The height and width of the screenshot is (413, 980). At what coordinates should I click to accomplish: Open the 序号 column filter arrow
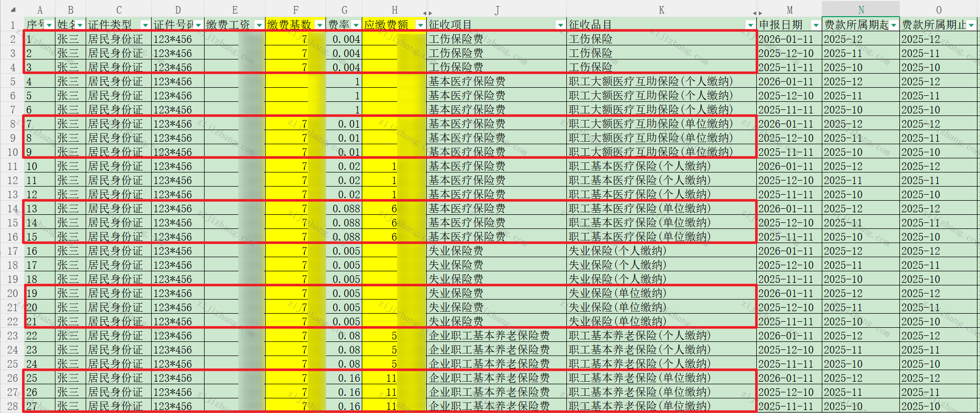coord(49,25)
